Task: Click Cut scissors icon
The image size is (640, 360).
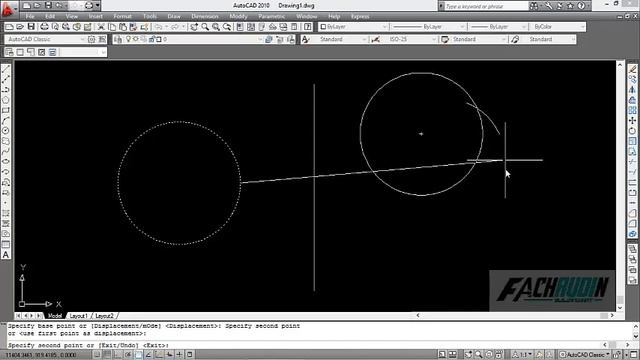Action: tap(101, 27)
